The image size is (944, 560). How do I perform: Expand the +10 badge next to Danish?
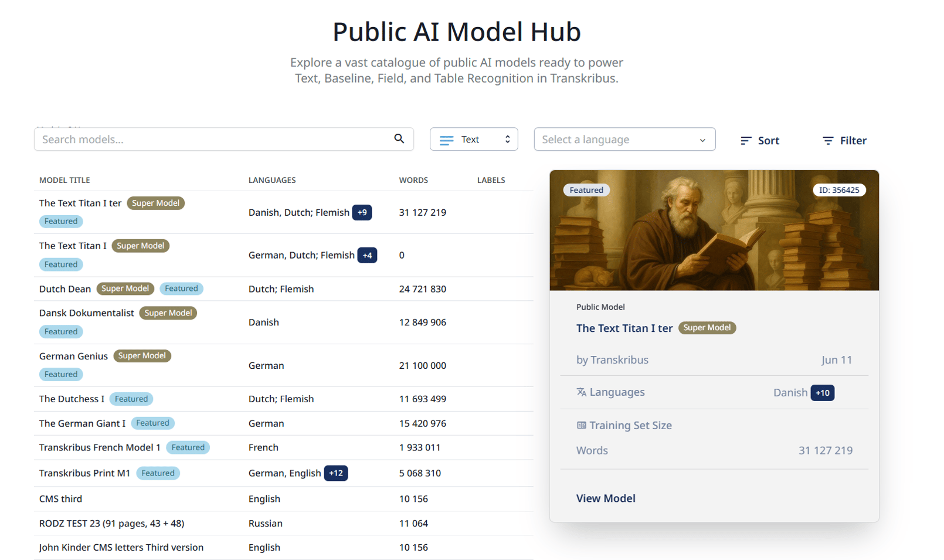(823, 392)
